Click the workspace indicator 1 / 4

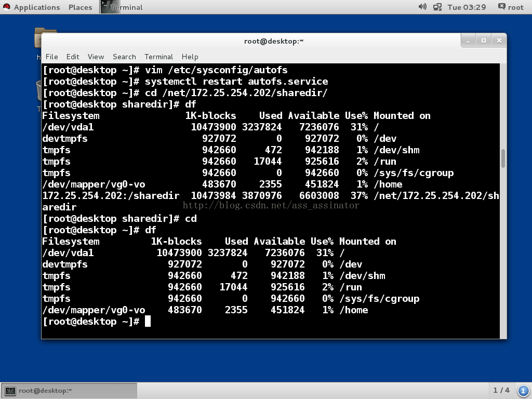tap(501, 390)
